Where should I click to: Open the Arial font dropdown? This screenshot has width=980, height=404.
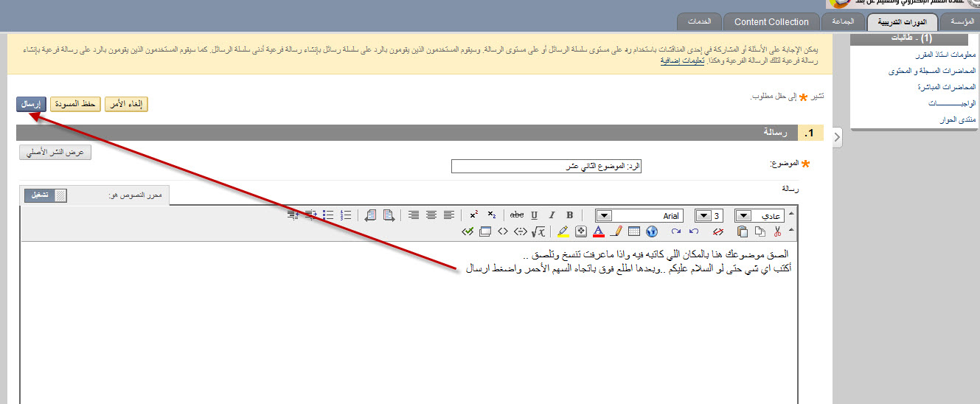click(605, 215)
